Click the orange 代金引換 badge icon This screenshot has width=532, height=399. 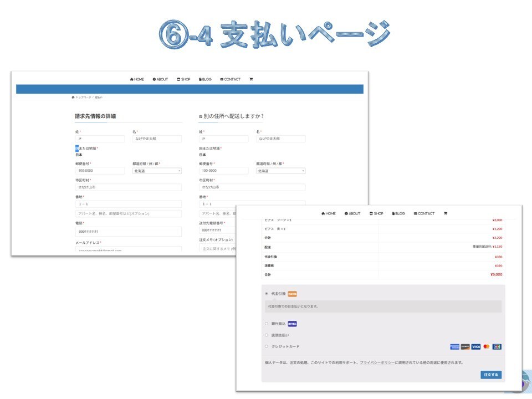(x=292, y=294)
